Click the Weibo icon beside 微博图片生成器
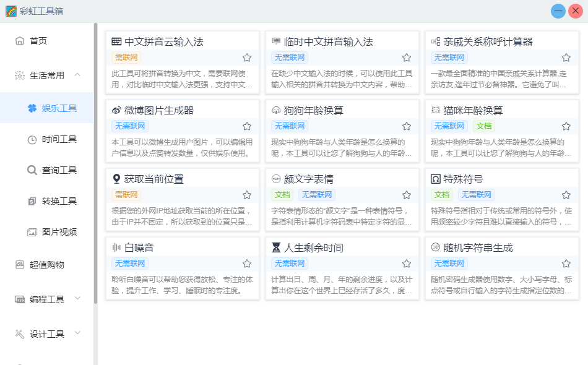 coord(116,110)
